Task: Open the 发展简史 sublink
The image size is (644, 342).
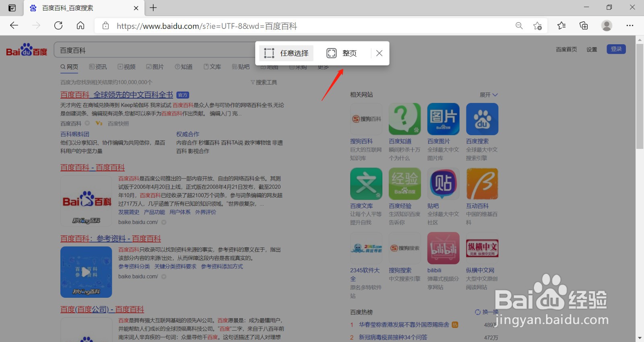Action: [129, 212]
